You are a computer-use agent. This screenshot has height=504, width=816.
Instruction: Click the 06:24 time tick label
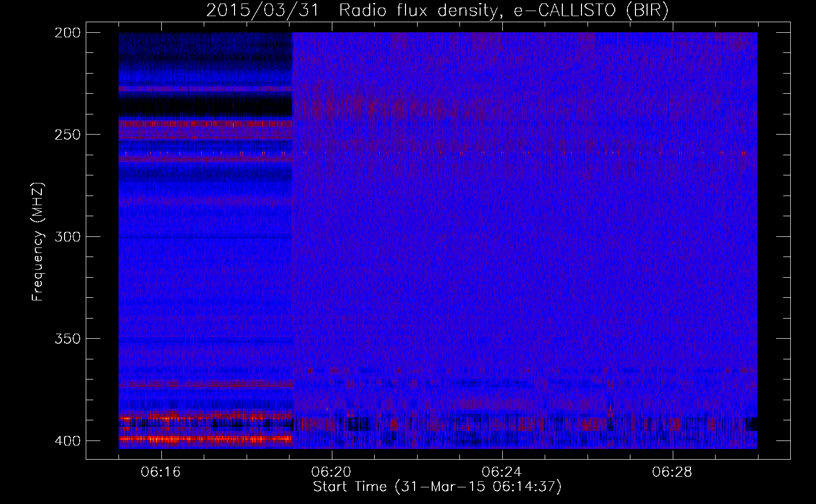(x=502, y=472)
